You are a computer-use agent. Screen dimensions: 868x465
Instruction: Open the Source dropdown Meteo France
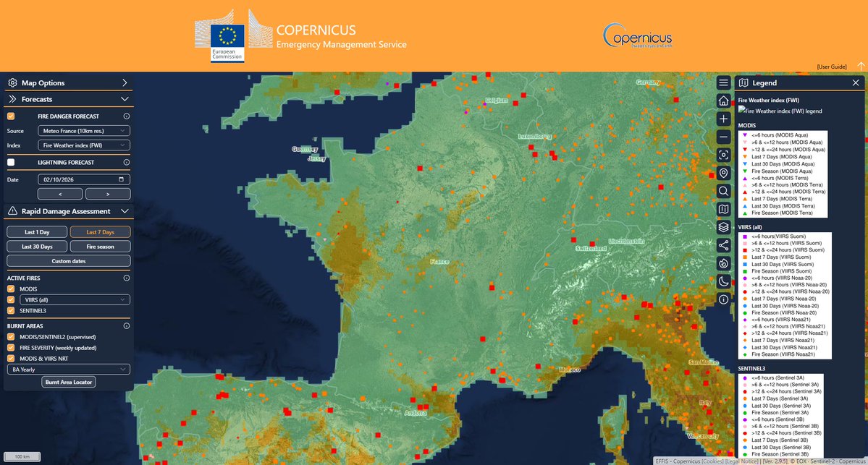point(84,130)
